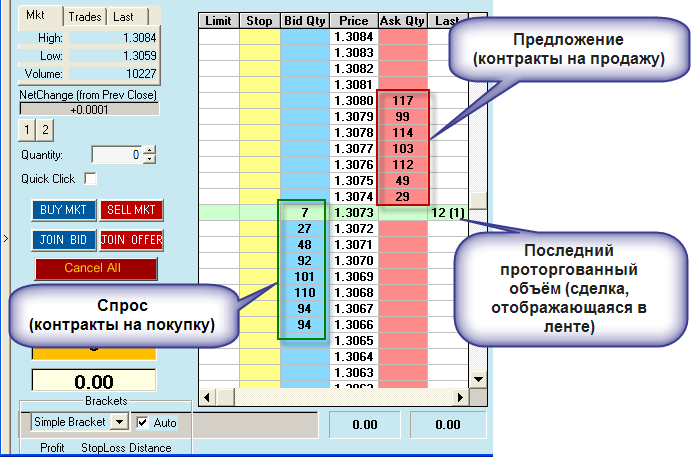This screenshot has height=457, width=696.
Task: Open the Last tab
Action: coord(126,17)
